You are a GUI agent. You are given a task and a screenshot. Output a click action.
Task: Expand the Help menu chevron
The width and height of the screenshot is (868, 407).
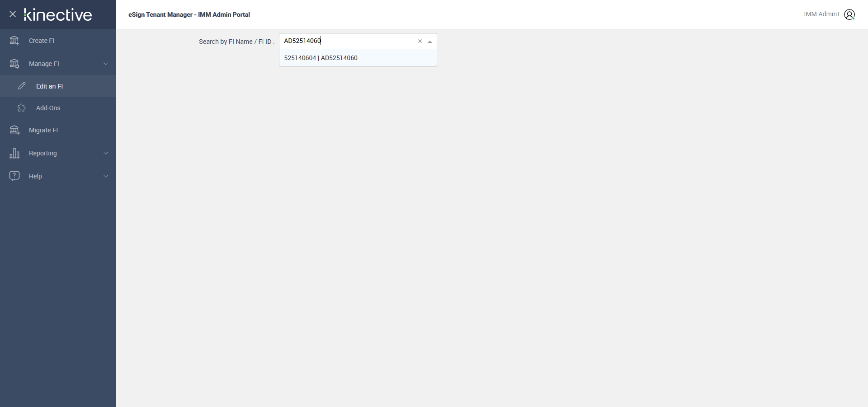(x=106, y=176)
